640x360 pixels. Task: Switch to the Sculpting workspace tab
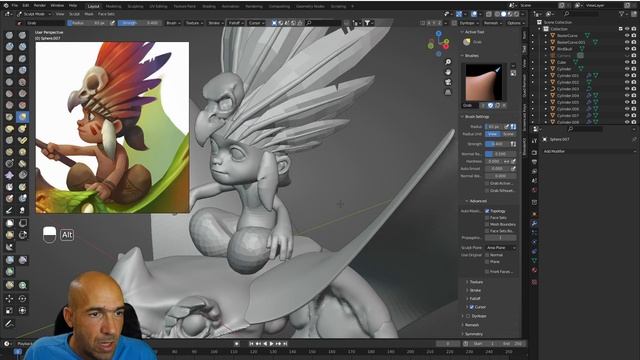136,7
